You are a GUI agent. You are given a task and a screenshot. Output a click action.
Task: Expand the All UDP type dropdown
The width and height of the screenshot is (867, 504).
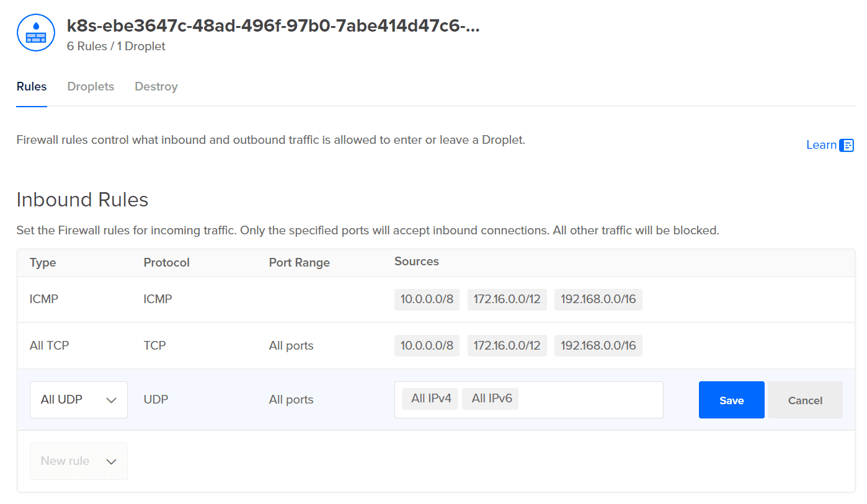79,400
